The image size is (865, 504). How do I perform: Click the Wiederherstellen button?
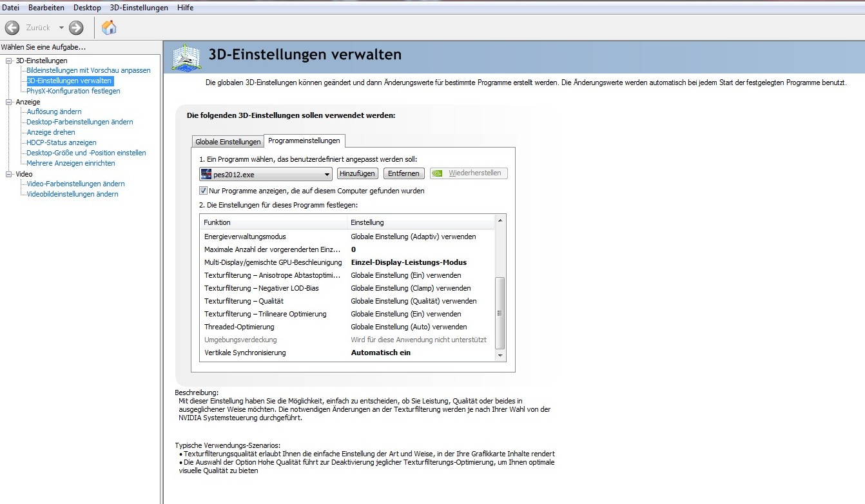click(469, 173)
